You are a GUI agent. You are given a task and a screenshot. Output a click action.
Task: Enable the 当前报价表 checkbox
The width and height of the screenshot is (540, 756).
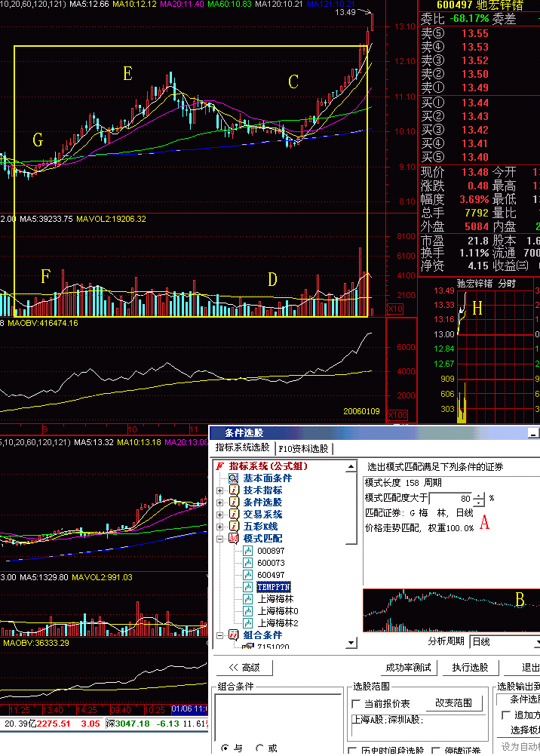coord(357,703)
